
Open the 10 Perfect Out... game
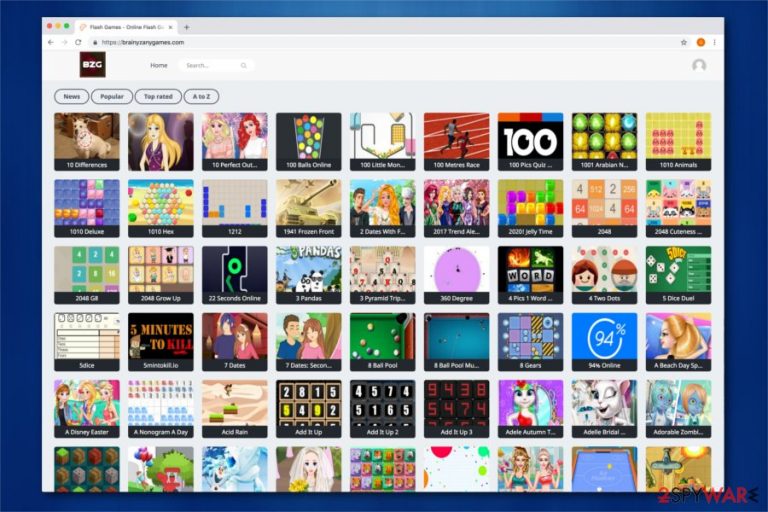click(x=235, y=142)
